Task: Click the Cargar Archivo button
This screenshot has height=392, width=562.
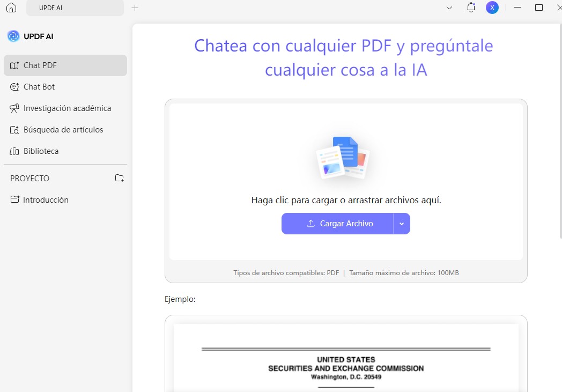Action: 337,224
